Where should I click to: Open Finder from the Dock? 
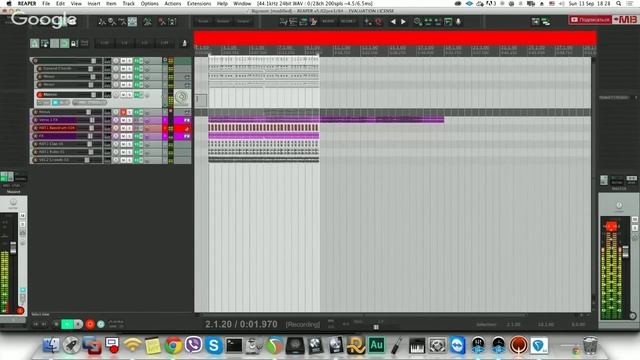(51, 345)
